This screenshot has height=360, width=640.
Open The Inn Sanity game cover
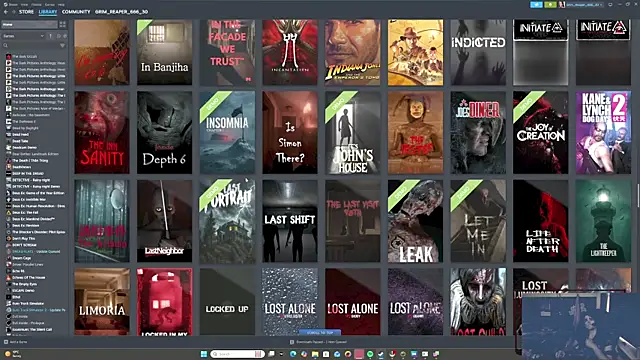pyautogui.click(x=102, y=133)
